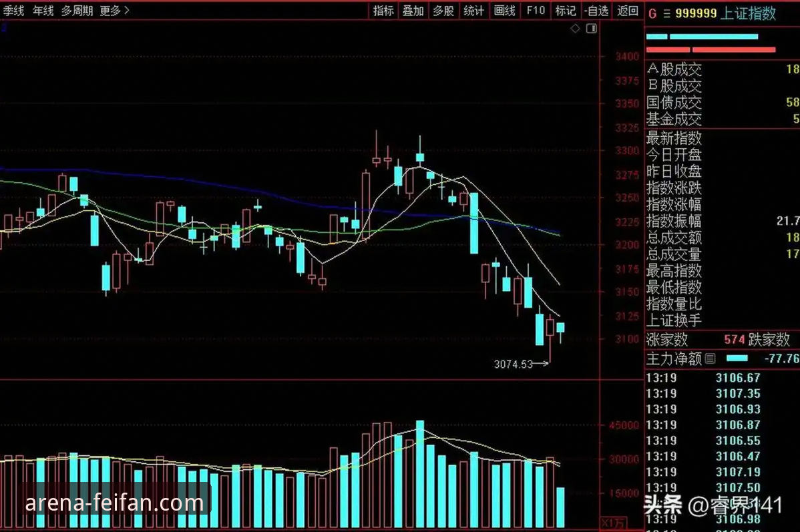The image size is (800, 532).
Task: Click the 今日开盘 label
Action: 674,155
